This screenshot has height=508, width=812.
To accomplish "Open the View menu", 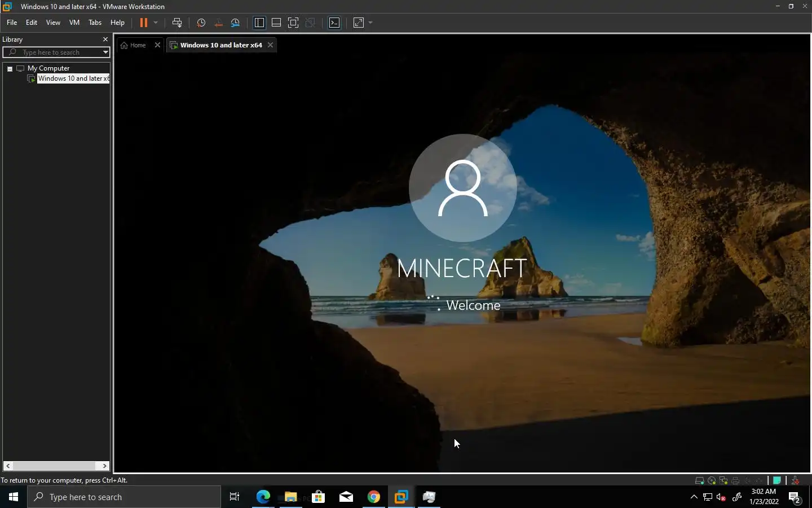I will 53,23.
